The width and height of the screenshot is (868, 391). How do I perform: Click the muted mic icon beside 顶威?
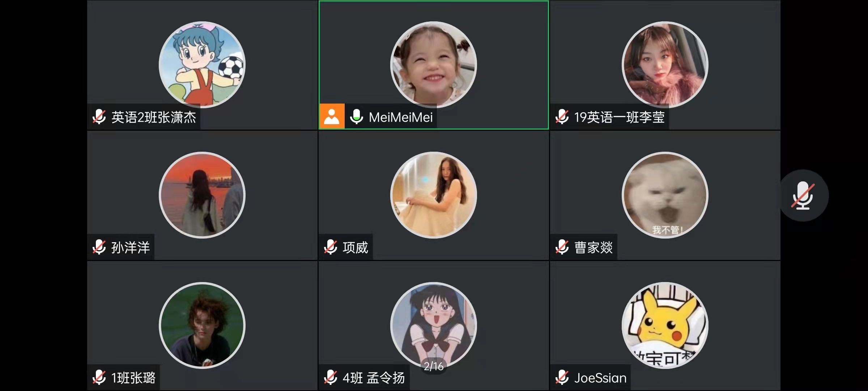[331, 247]
